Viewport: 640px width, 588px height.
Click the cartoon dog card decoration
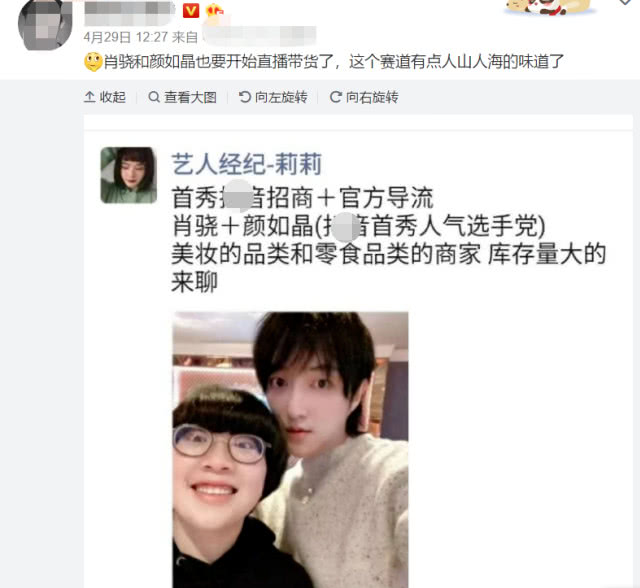[548, 7]
